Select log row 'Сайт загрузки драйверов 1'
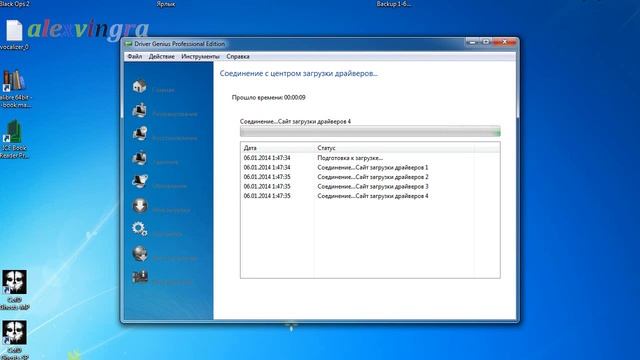Screen dimensions: 640x360 (370, 167)
